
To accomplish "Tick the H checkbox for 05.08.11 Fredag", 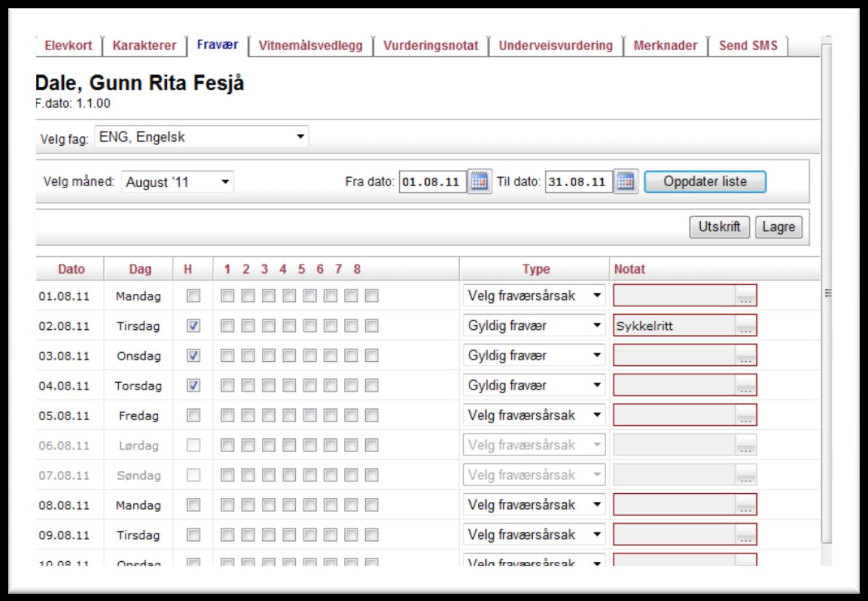I will 193,415.
